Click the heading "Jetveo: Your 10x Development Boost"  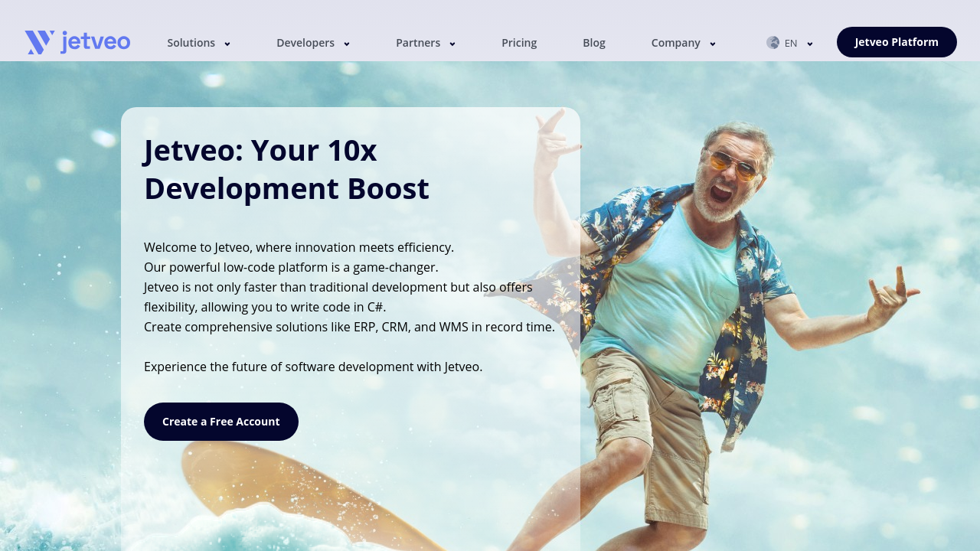coord(287,169)
